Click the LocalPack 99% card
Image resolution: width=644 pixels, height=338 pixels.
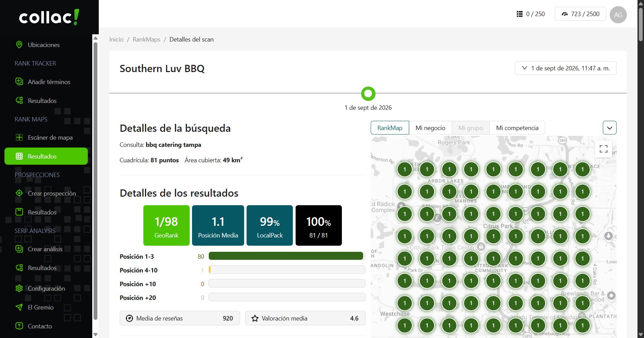pyautogui.click(x=270, y=225)
